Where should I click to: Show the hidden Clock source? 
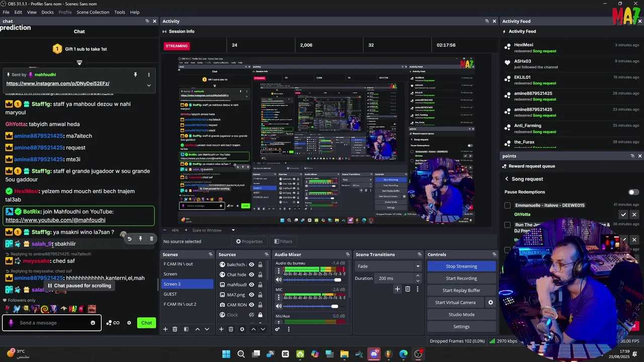coord(252,315)
